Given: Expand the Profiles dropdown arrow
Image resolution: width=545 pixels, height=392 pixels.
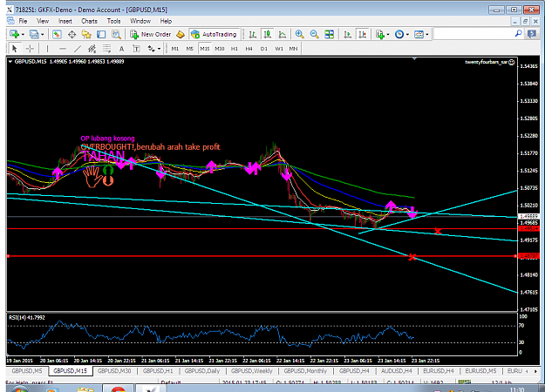Looking at the screenshot, I should coord(43,34).
